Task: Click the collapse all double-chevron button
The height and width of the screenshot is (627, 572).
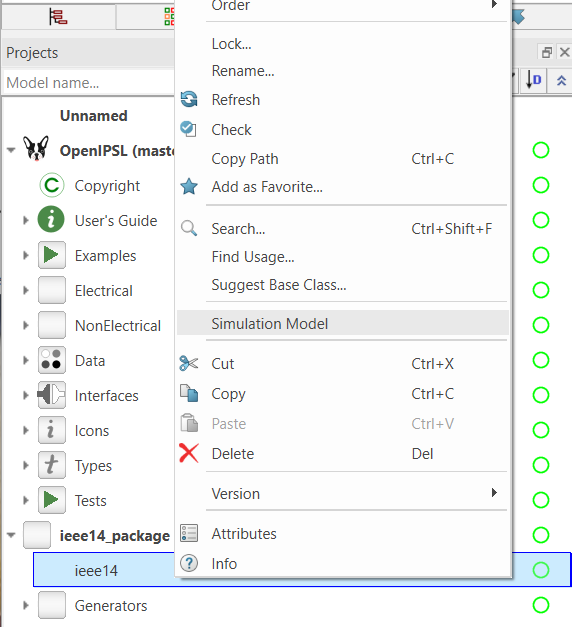Action: [x=561, y=80]
